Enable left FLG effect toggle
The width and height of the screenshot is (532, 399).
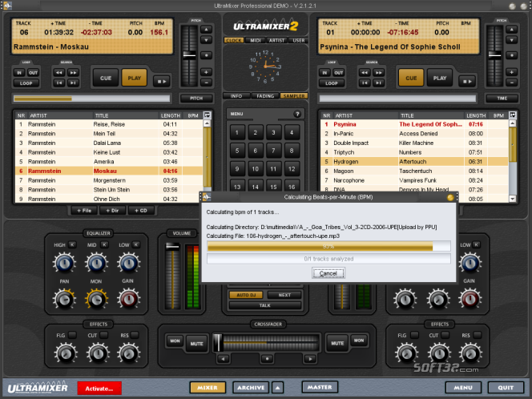click(72, 335)
